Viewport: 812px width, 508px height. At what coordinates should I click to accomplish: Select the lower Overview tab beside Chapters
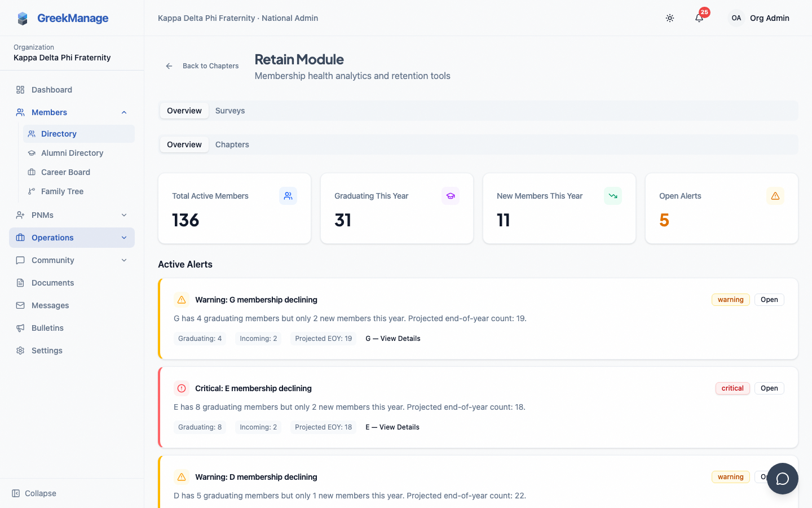click(x=184, y=144)
